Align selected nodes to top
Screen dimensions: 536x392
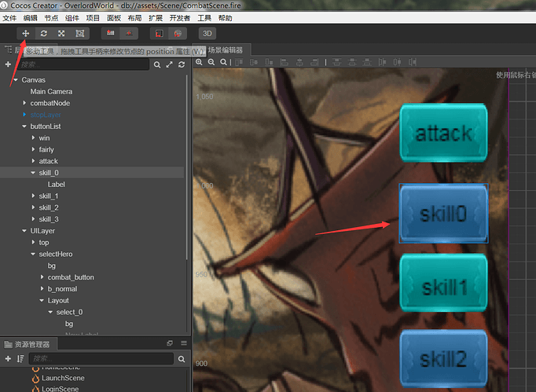[239, 62]
